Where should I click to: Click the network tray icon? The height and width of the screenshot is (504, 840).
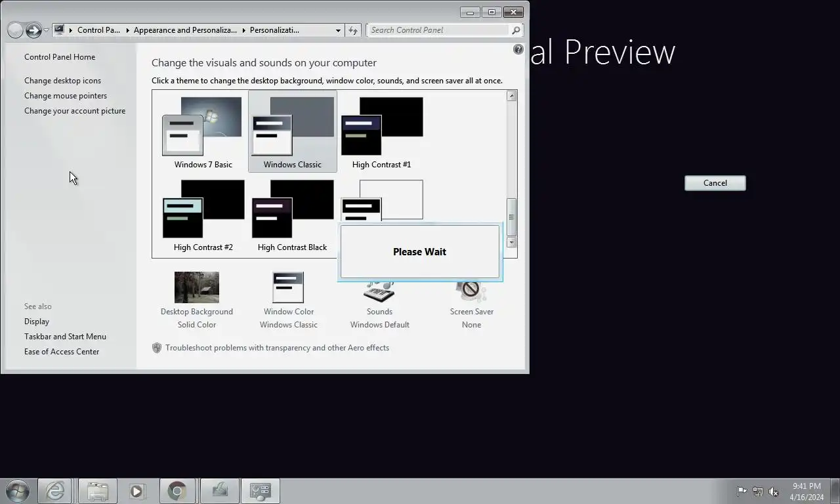point(757,491)
